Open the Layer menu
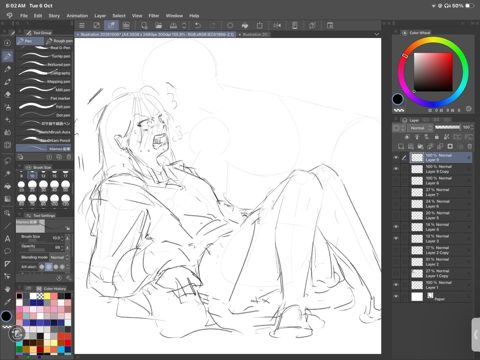 100,16
